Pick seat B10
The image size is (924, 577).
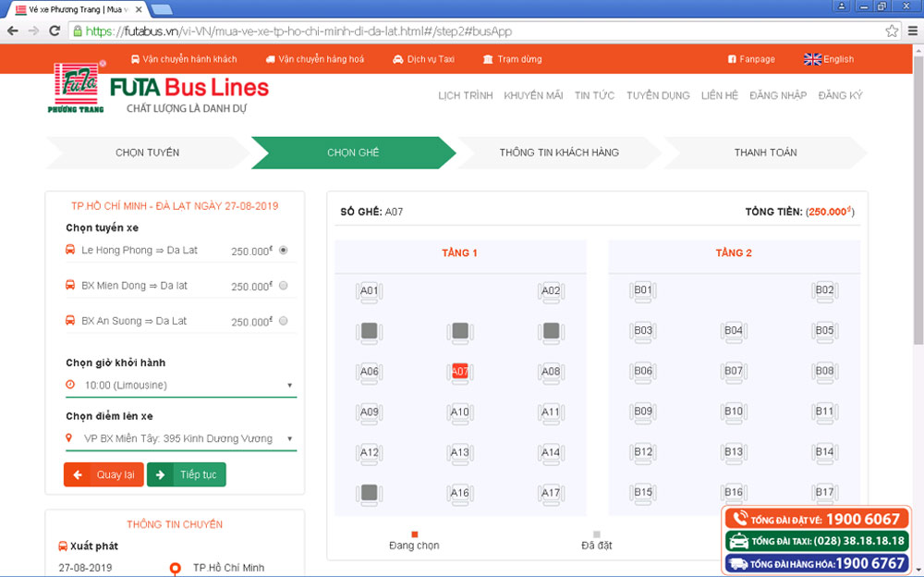733,411
